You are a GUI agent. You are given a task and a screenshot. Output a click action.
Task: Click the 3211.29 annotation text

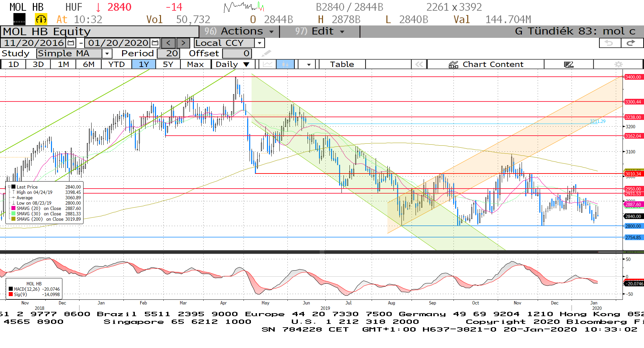[x=598, y=121]
